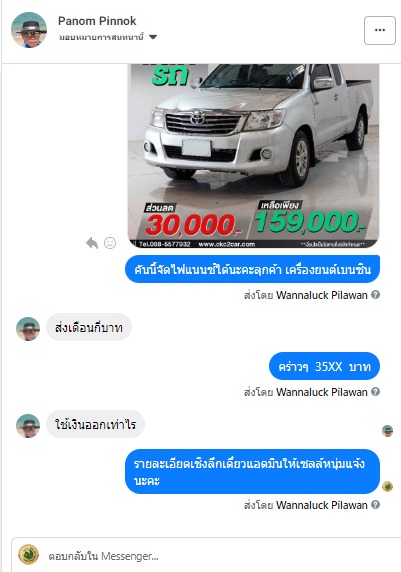Click the help icon under the engine message
This screenshot has height=572, width=401.
[x=375, y=294]
